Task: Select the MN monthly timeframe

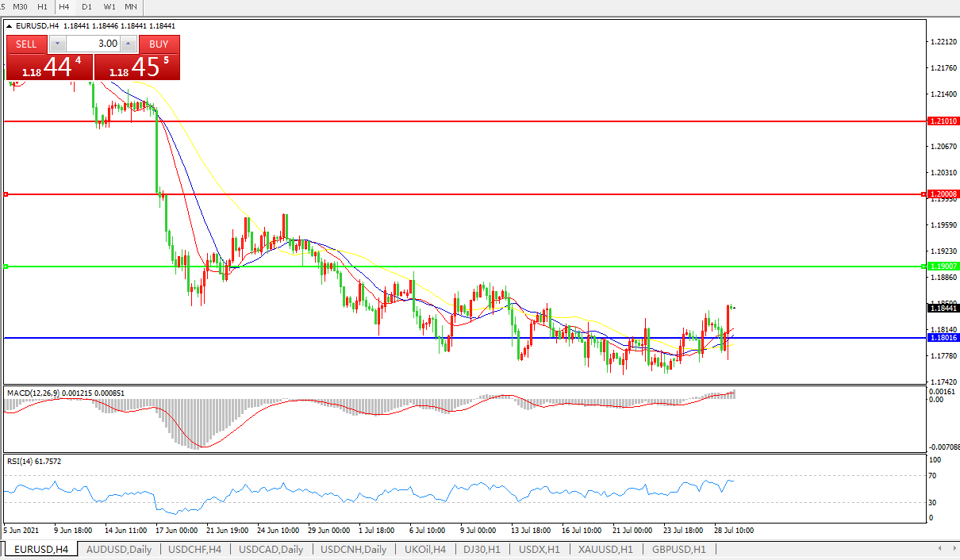Action: click(131, 7)
